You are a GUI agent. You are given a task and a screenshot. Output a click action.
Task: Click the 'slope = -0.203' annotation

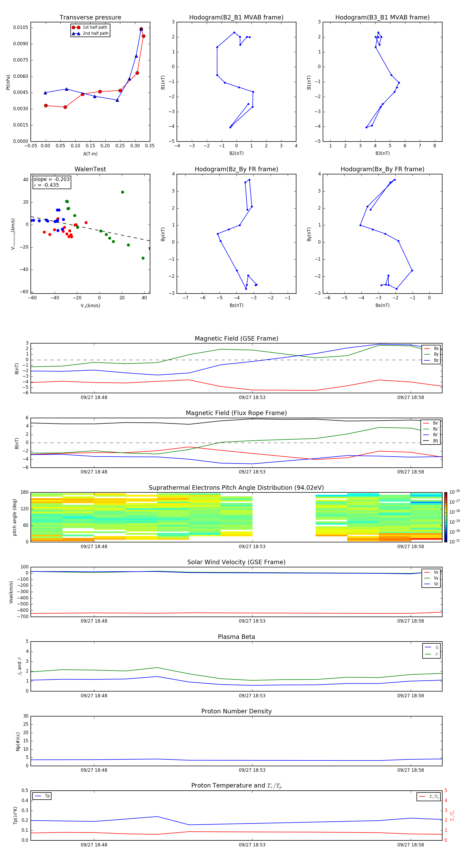[52, 179]
